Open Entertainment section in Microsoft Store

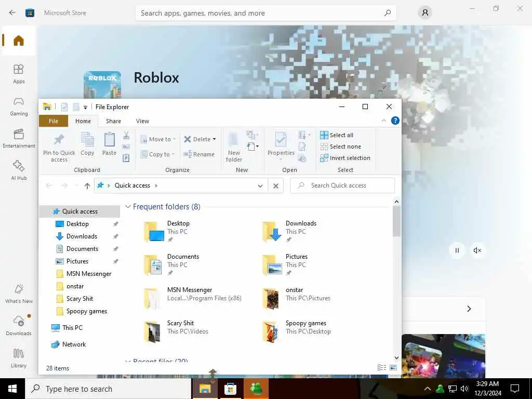click(19, 138)
